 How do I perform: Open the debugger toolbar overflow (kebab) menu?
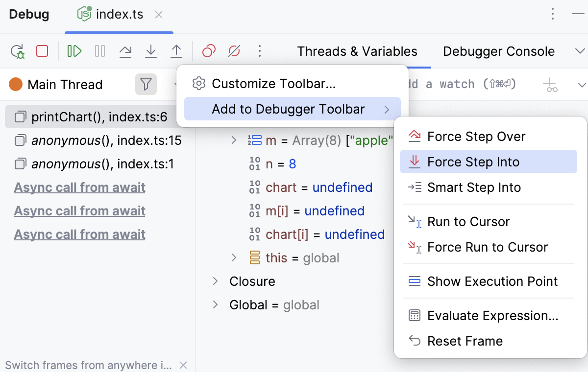260,51
